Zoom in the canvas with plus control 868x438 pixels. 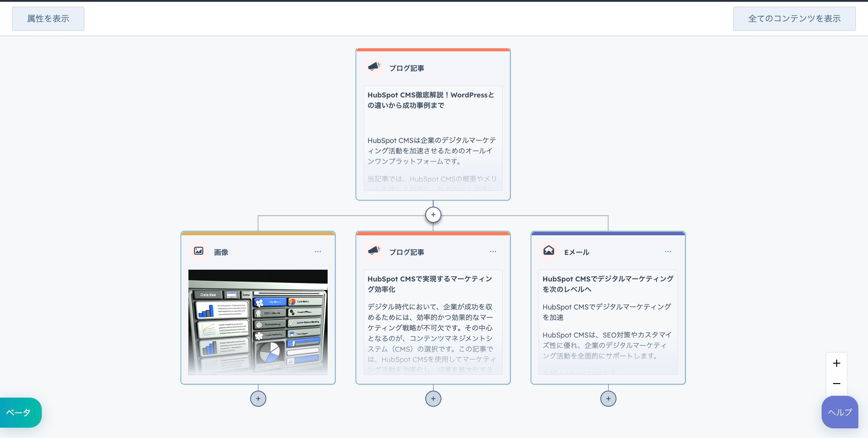tap(836, 363)
